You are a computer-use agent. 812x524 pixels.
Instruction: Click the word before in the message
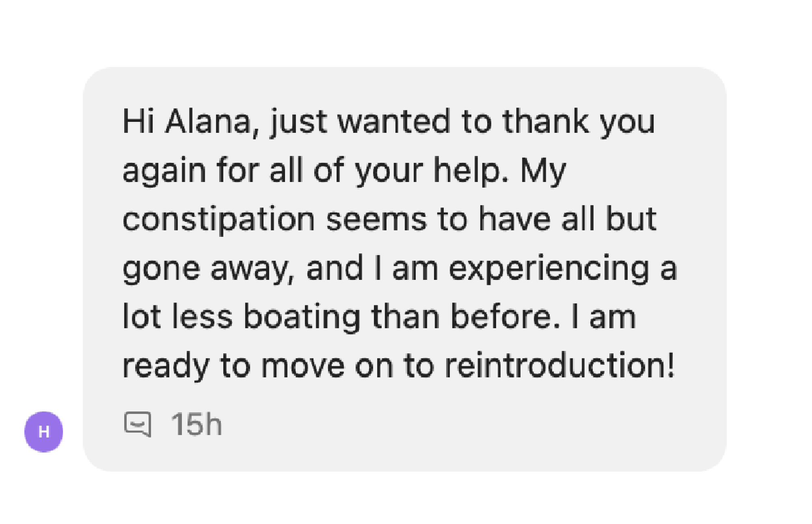(505, 317)
